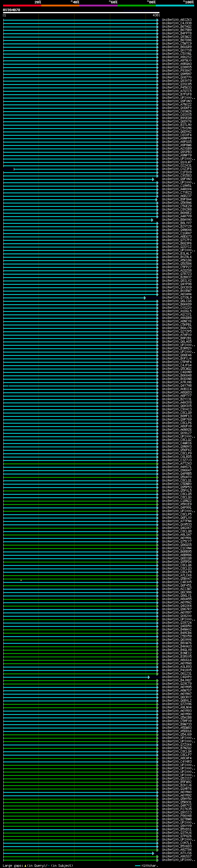
Task: Select the UniRef100_C0H7L1 label
Action: pyautogui.click(x=177, y=843)
